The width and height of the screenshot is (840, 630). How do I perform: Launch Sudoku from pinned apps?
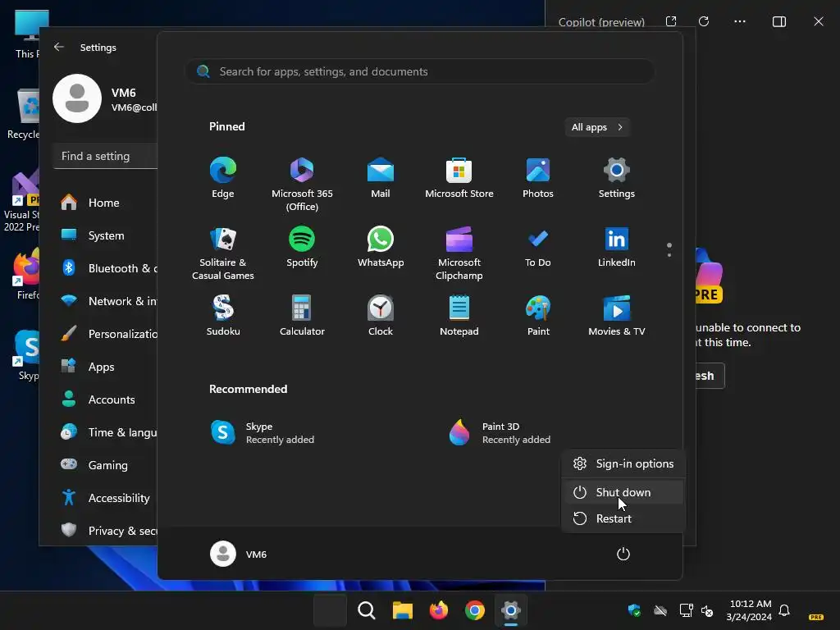coord(223,316)
